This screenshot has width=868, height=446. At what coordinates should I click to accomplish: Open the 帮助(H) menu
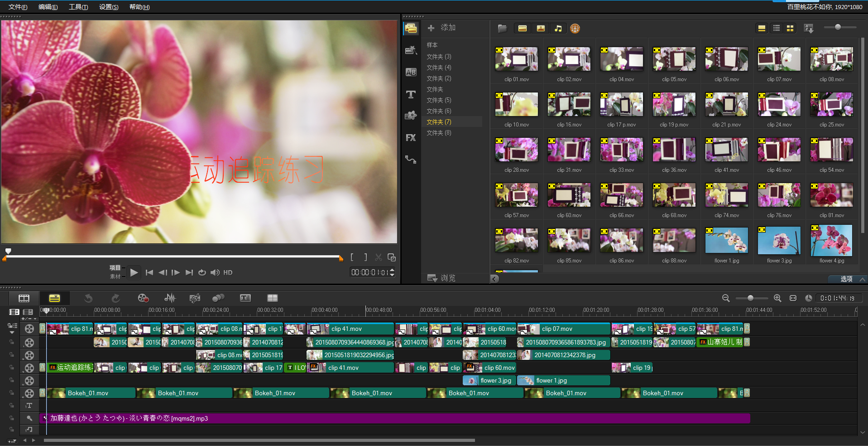(x=139, y=7)
